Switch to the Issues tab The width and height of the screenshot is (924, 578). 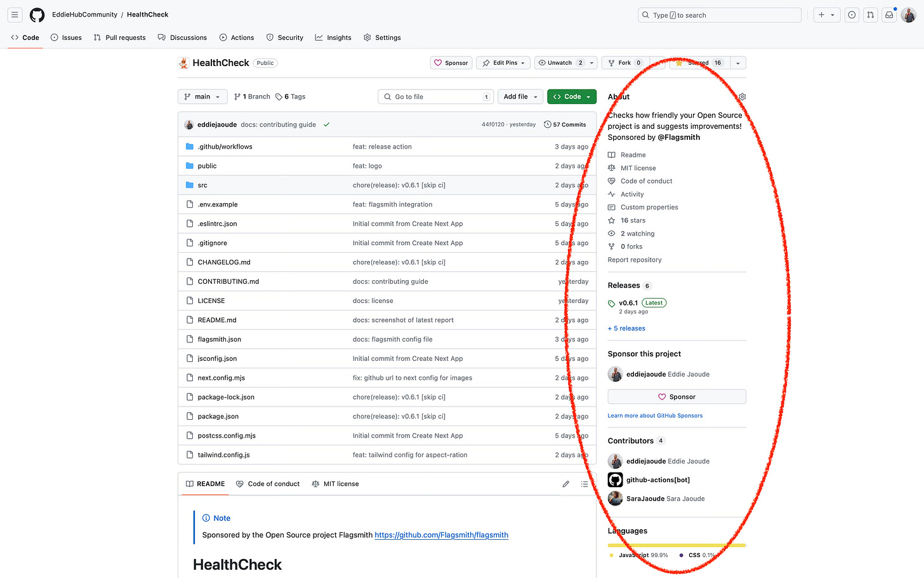(66, 37)
